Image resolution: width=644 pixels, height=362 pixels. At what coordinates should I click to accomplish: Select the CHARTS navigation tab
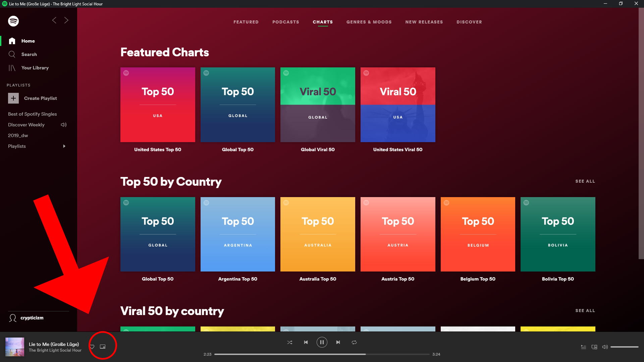(322, 22)
